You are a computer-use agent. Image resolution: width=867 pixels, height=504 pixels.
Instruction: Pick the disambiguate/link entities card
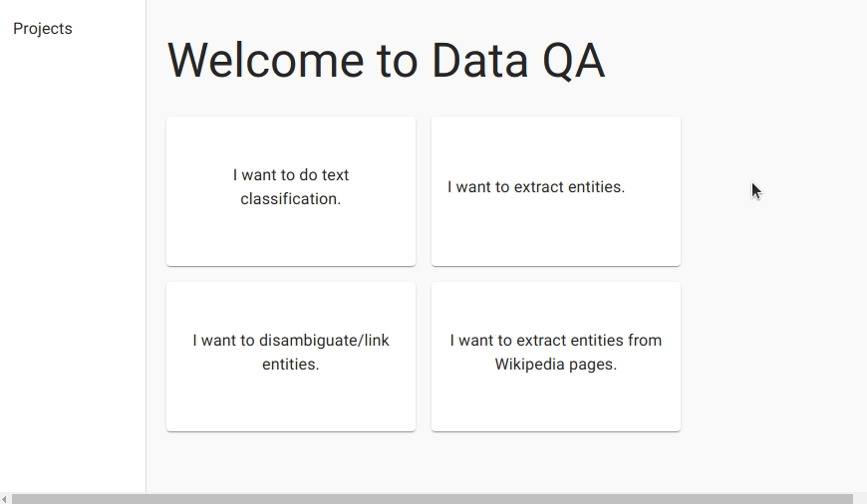click(x=291, y=357)
